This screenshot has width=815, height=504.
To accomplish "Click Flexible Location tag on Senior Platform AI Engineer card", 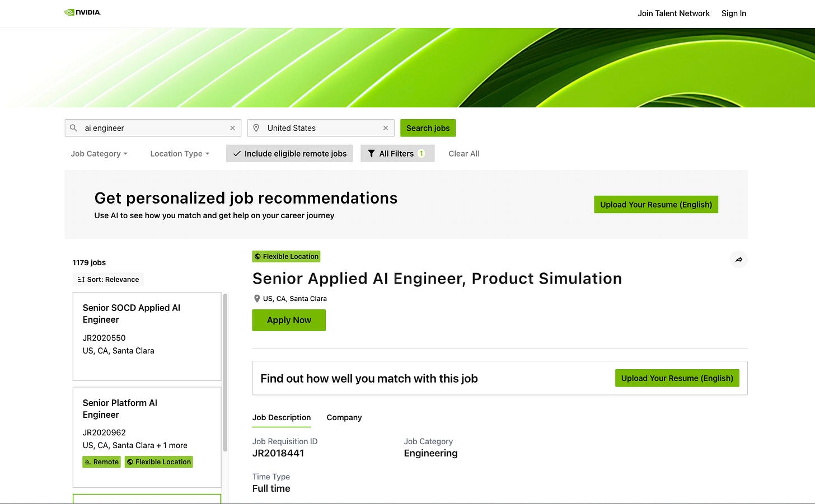I will tap(158, 461).
